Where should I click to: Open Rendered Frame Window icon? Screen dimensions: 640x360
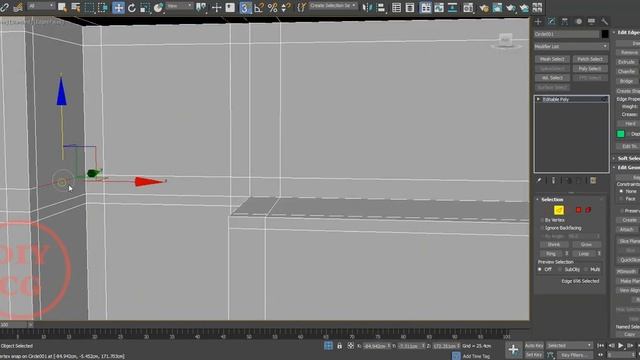click(x=497, y=7)
